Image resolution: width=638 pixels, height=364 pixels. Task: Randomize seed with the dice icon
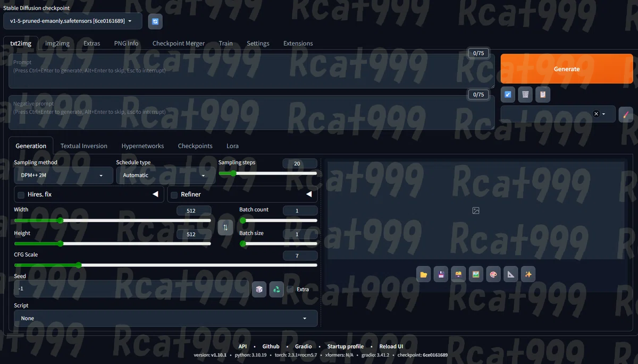[x=259, y=289]
